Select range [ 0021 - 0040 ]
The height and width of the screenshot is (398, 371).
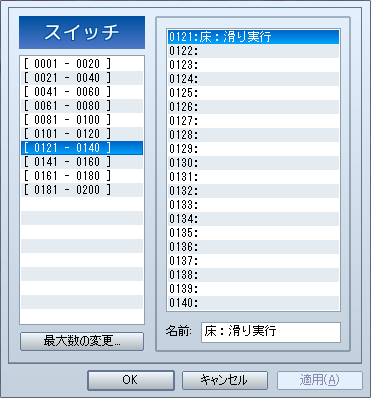point(82,78)
